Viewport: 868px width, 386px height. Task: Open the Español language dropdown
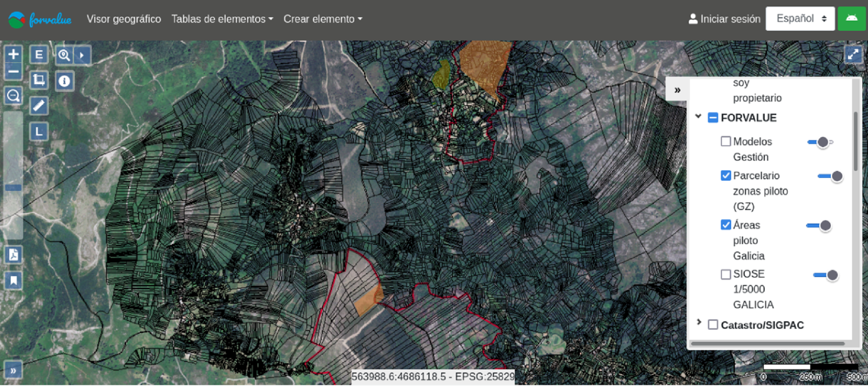tap(800, 19)
